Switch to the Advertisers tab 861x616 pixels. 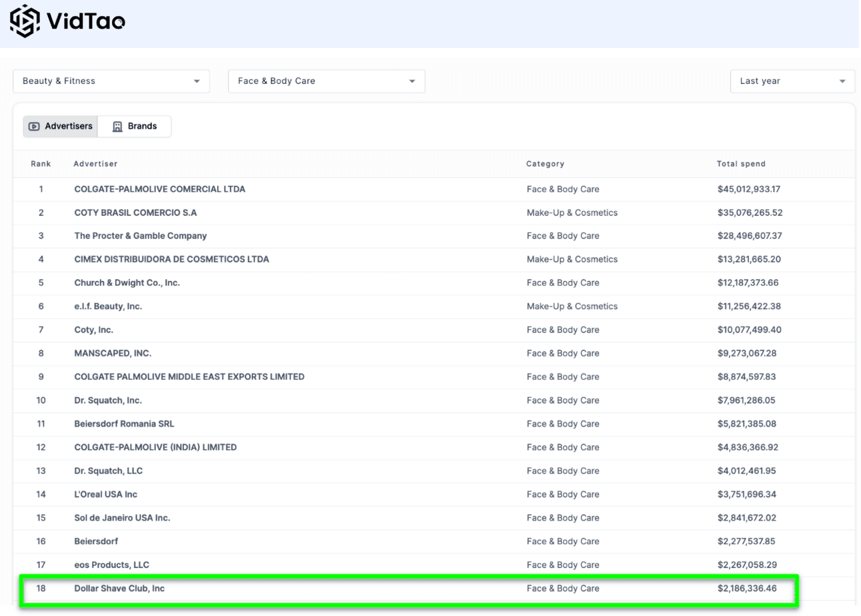click(x=61, y=127)
